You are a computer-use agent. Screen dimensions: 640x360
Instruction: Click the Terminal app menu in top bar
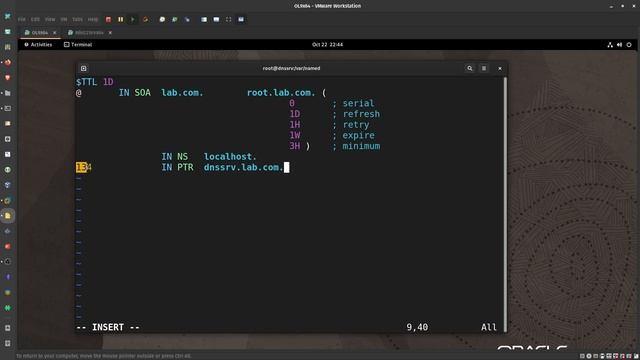(78, 44)
